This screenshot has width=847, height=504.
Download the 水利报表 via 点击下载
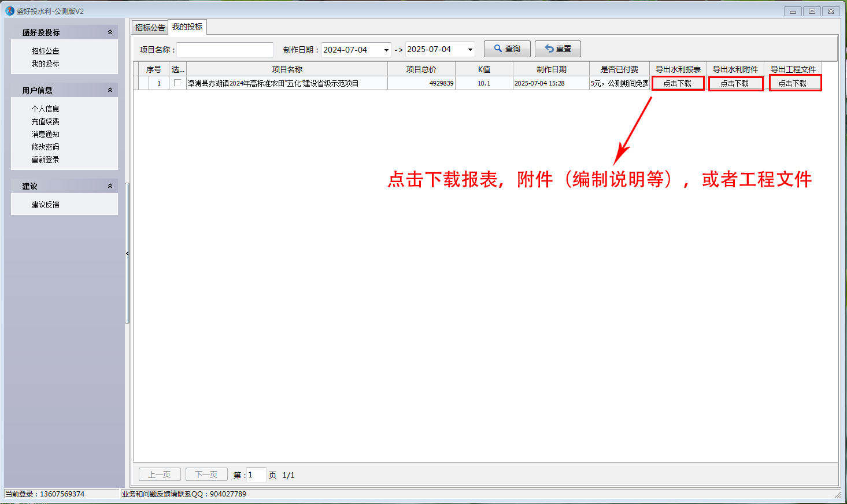[678, 83]
